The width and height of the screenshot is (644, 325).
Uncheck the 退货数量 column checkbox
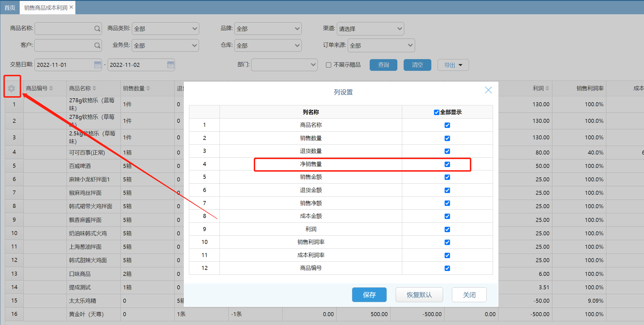coord(447,151)
